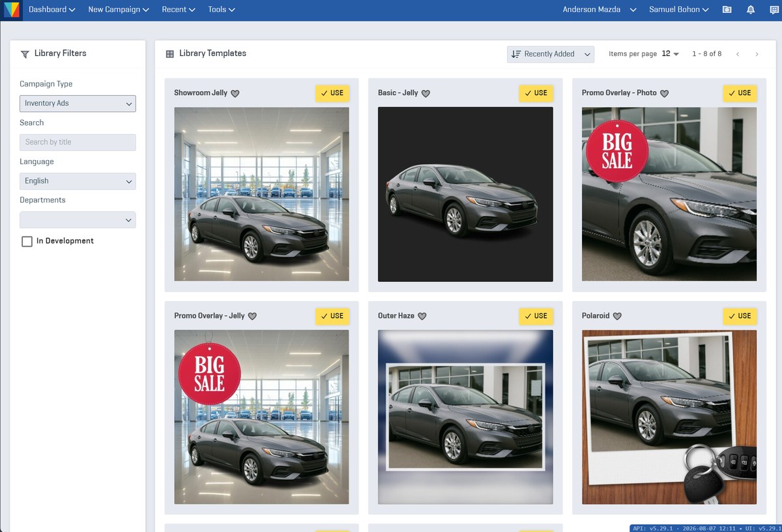Click the Library Templates grid icon
Viewport: 782px width, 532px height.
169,54
